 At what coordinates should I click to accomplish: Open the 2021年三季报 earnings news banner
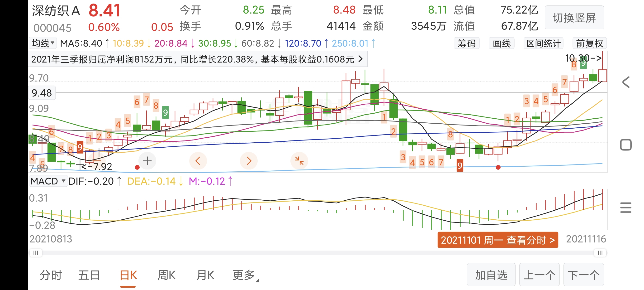click(x=198, y=59)
